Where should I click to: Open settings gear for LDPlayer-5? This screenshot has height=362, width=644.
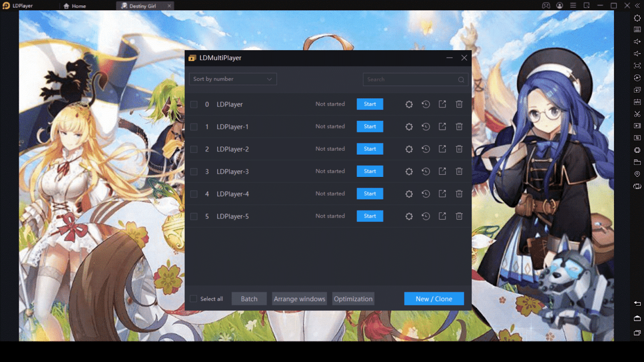409,216
